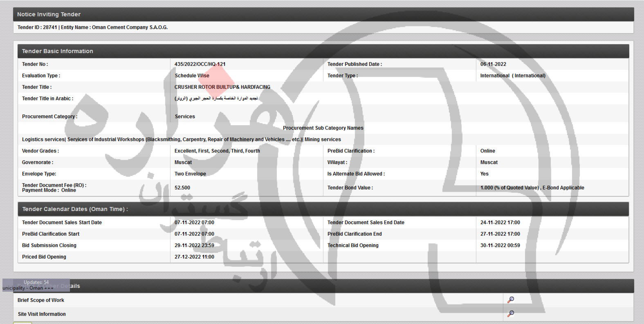Select sales end date 24-11-2022 17:00
The width and height of the screenshot is (644, 324).
(500, 223)
